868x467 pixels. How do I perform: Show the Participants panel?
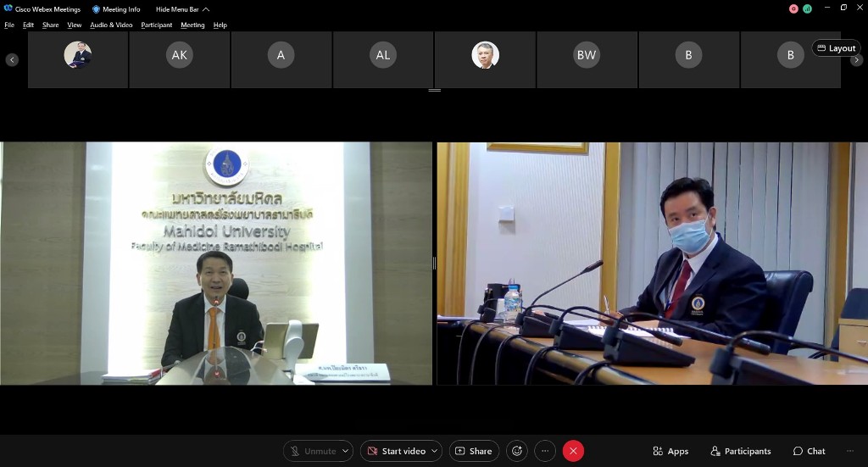tap(740, 451)
